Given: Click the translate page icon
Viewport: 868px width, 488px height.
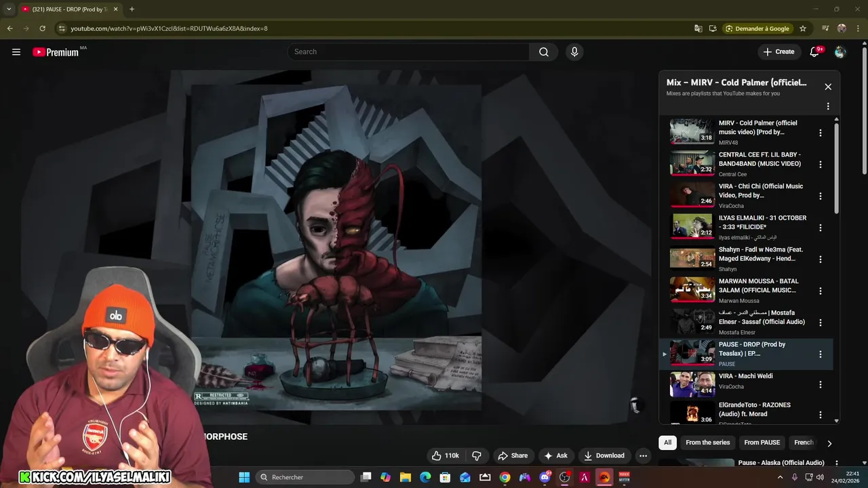Looking at the screenshot, I should pos(698,28).
